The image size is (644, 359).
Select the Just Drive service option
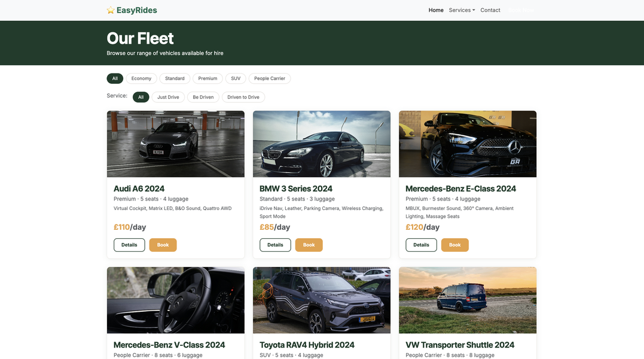pyautogui.click(x=168, y=97)
